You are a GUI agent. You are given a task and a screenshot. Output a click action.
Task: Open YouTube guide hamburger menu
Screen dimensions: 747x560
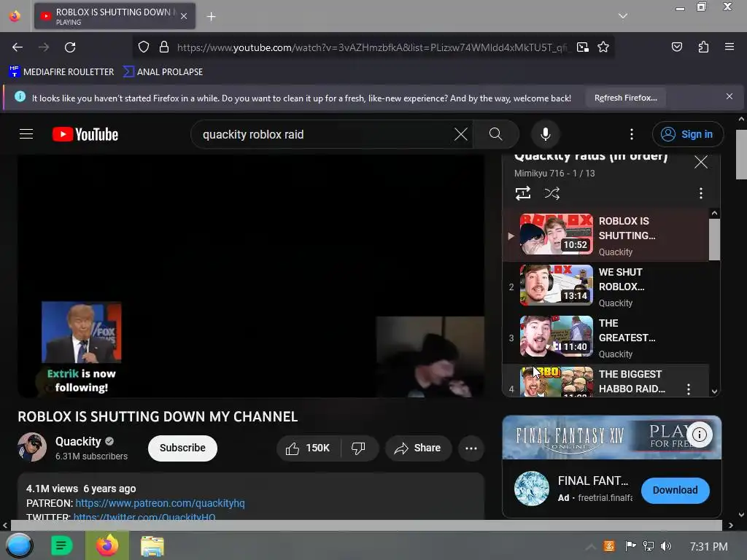pos(26,134)
